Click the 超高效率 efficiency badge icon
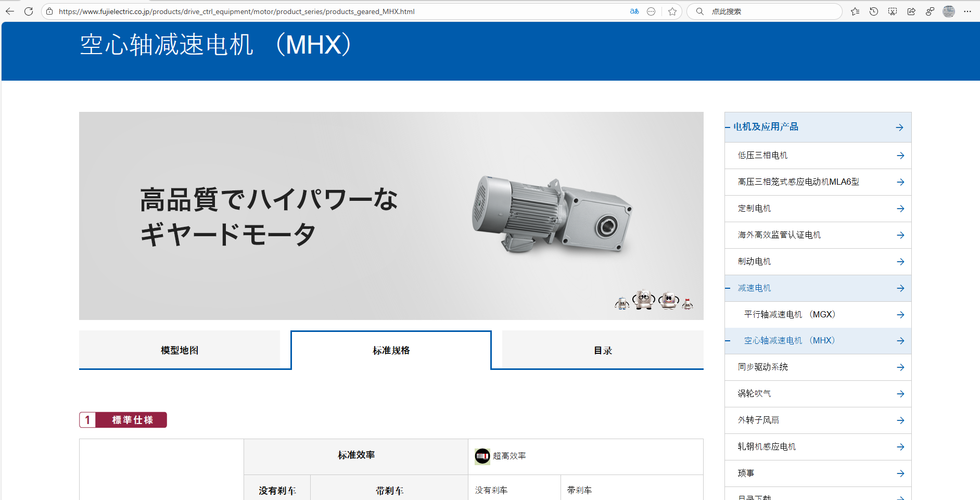 pos(482,456)
